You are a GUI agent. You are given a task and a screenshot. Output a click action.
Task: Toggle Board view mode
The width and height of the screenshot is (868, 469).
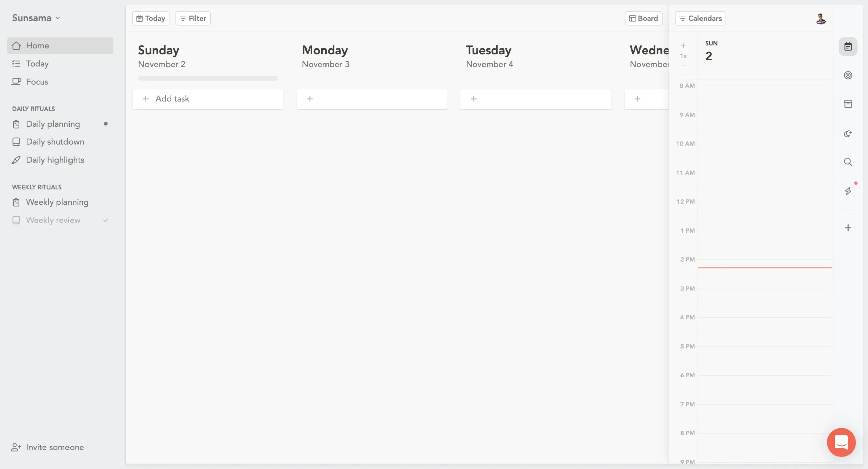pos(643,18)
